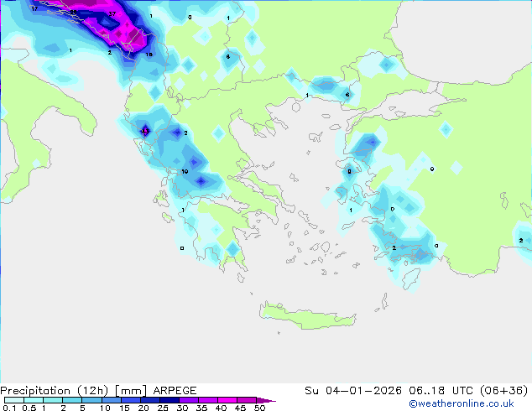Click the 35–40 mm legend swatch

tap(208, 400)
